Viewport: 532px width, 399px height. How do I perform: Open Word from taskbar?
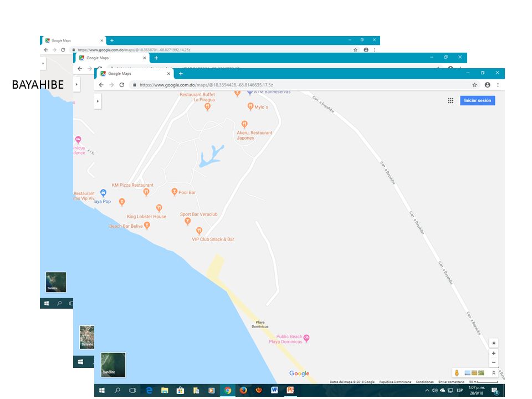(x=274, y=391)
